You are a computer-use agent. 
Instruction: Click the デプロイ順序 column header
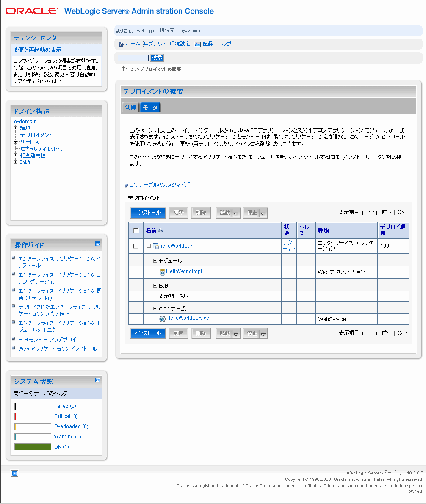click(x=393, y=230)
